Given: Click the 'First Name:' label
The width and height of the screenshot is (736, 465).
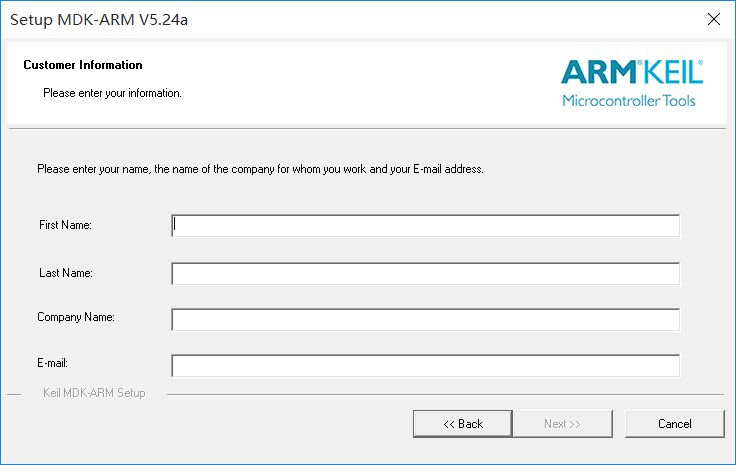Looking at the screenshot, I should [65, 225].
